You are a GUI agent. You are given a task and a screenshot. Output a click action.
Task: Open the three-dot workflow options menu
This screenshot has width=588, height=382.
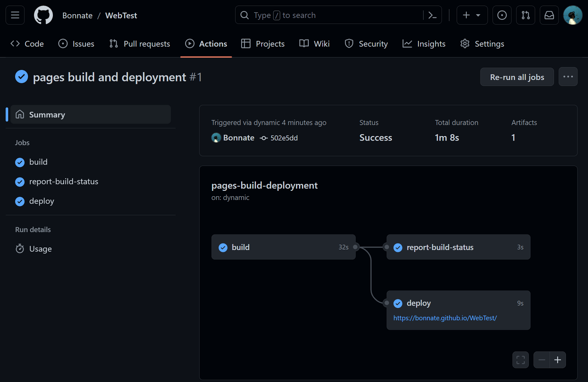tap(568, 77)
